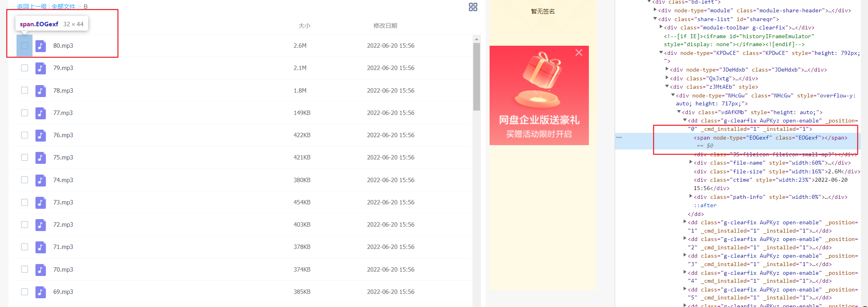The width and height of the screenshot is (868, 307).
Task: Open file name 69.mp3
Action: [x=63, y=292]
